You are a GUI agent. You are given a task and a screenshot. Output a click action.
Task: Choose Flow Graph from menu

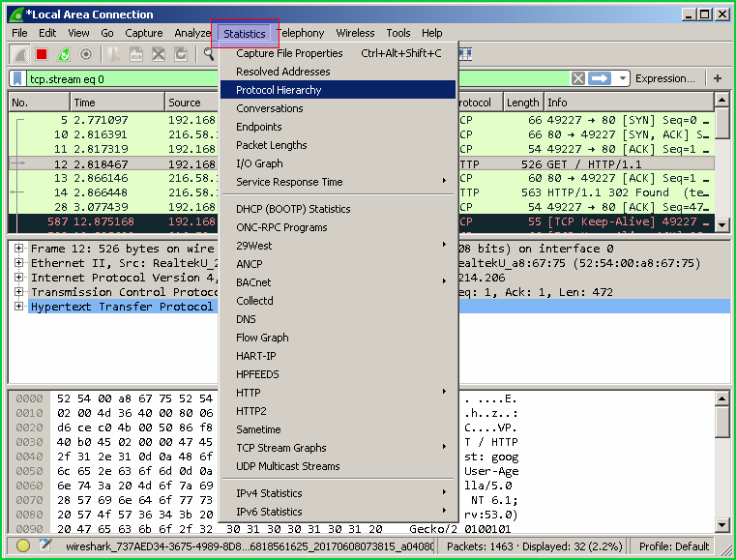338,338
